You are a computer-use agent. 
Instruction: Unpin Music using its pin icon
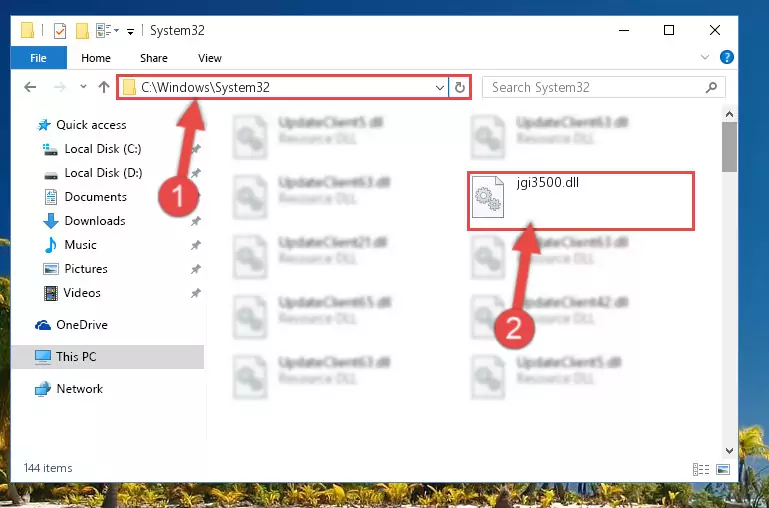click(196, 245)
